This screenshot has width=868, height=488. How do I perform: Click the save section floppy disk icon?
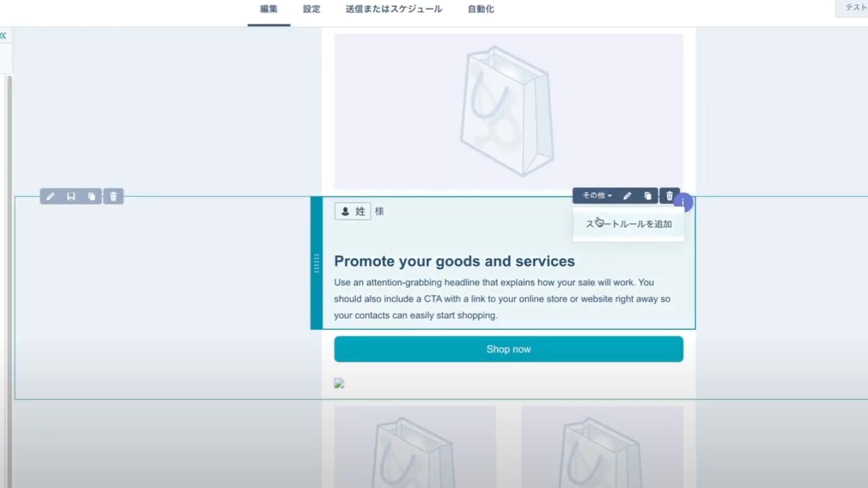click(71, 196)
